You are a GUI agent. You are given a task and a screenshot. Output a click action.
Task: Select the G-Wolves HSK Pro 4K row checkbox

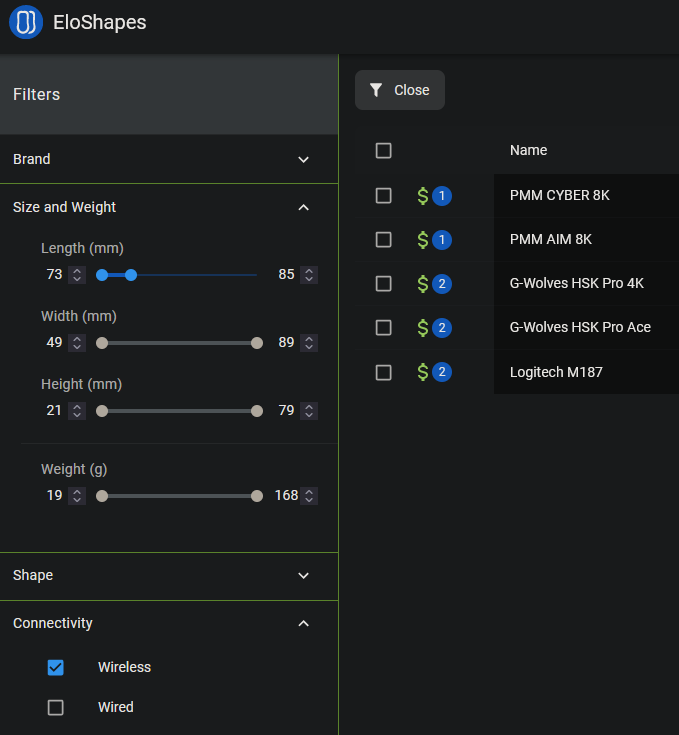[x=384, y=284]
